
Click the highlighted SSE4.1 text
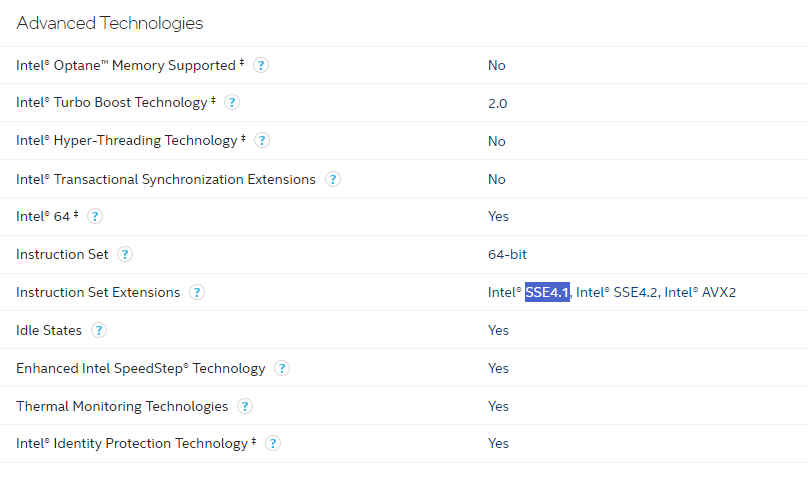547,292
